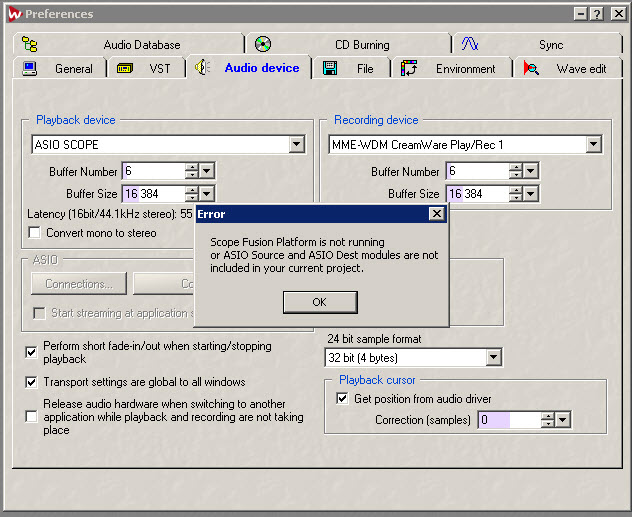Image resolution: width=632 pixels, height=517 pixels.
Task: Open the Sync preferences tab
Action: 550,45
